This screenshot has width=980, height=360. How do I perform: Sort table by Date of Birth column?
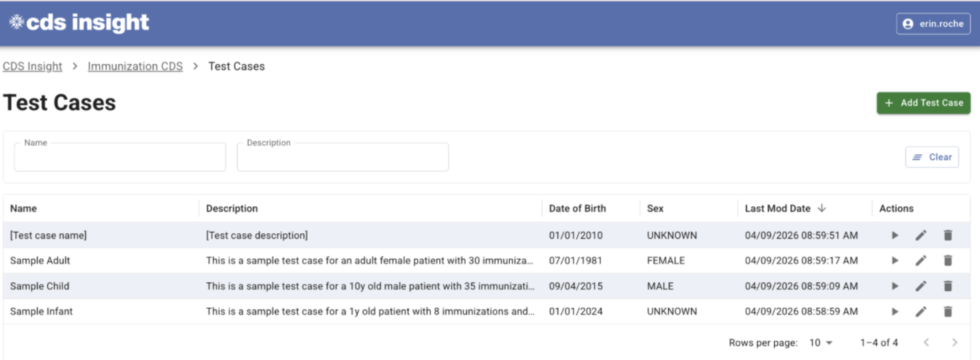pyautogui.click(x=577, y=208)
